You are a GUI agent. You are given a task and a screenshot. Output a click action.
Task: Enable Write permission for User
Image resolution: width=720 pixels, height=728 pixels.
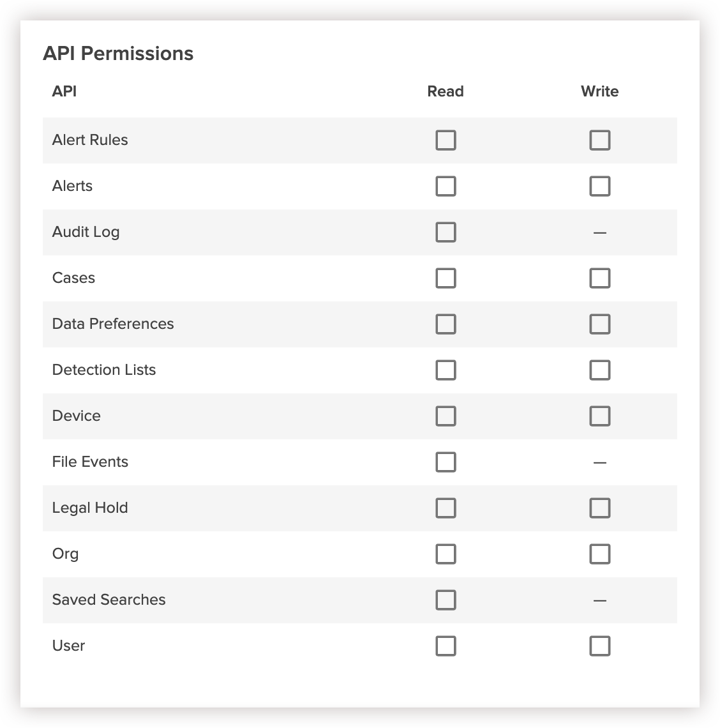(x=600, y=646)
